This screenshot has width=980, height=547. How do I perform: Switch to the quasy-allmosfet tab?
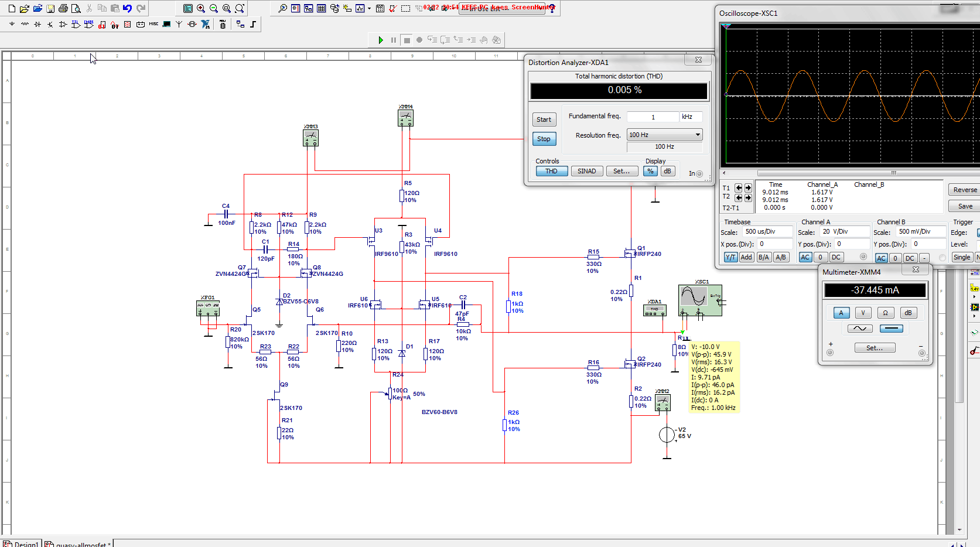pyautogui.click(x=78, y=543)
